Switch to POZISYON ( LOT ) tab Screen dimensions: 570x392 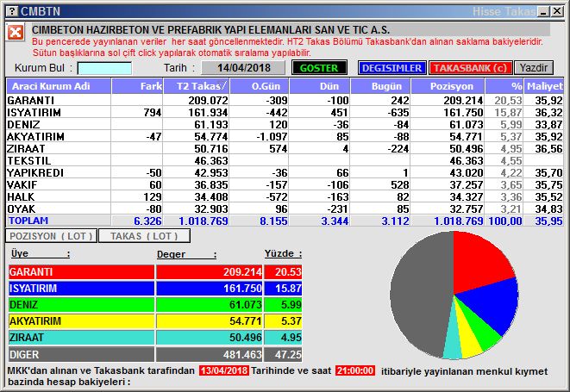(51, 236)
